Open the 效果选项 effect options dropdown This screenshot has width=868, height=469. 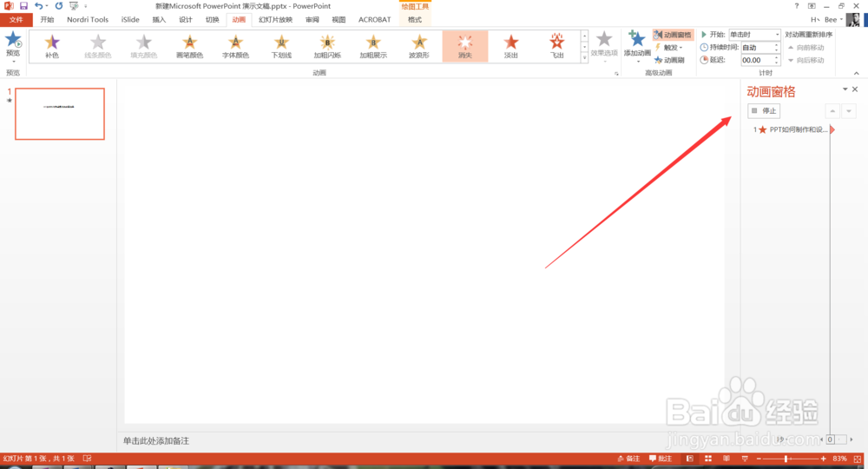(604, 45)
